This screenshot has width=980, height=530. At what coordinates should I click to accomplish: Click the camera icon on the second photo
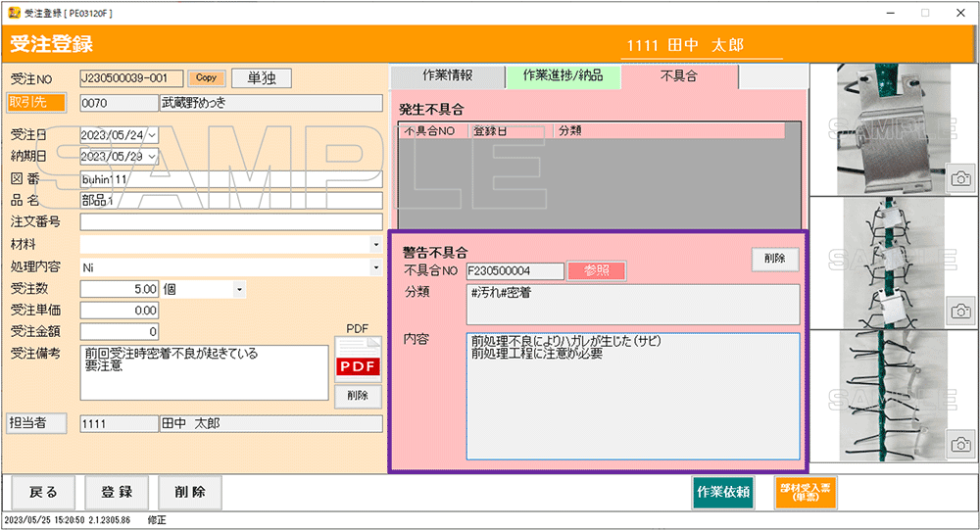pyautogui.click(x=960, y=311)
